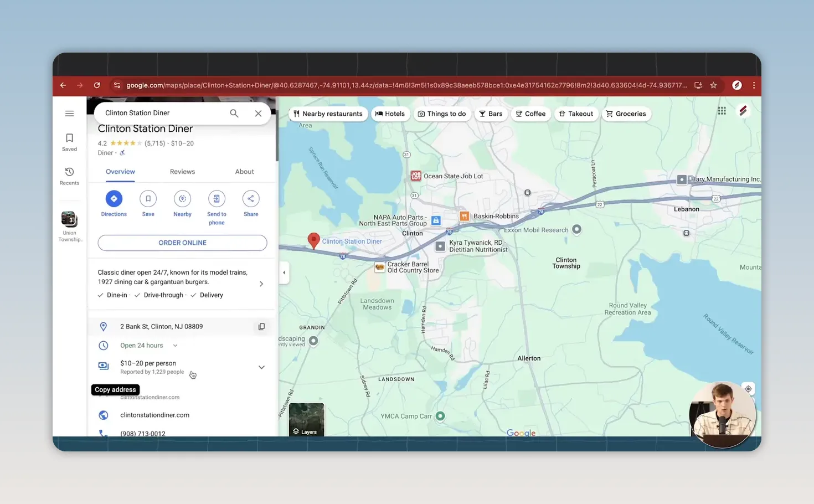Click the red Clinton Station Diner pin
This screenshot has height=504, width=814.
click(313, 240)
